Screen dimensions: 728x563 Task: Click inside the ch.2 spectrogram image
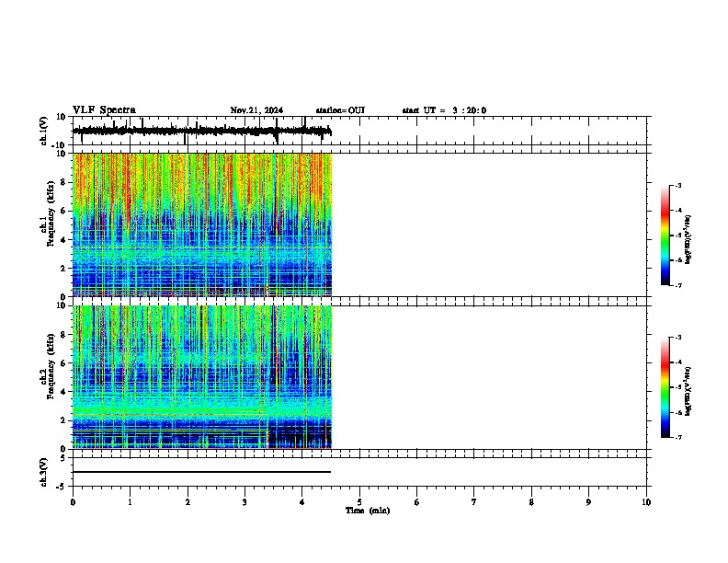pyautogui.click(x=202, y=377)
